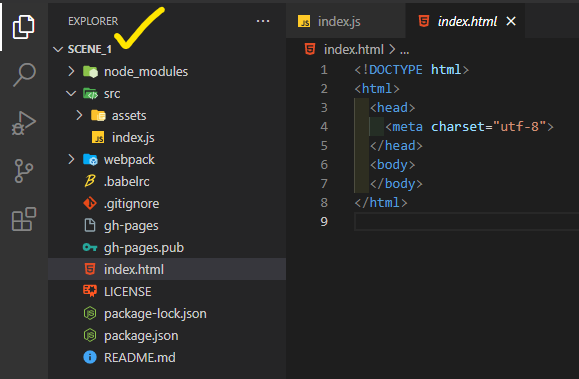Open the LICENSE file
The image size is (579, 379).
167,291
